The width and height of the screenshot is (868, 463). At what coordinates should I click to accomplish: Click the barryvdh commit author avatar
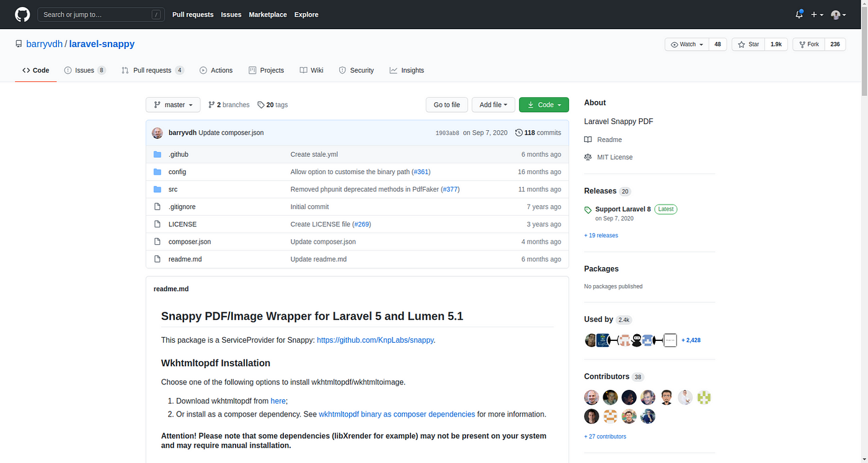click(x=158, y=133)
